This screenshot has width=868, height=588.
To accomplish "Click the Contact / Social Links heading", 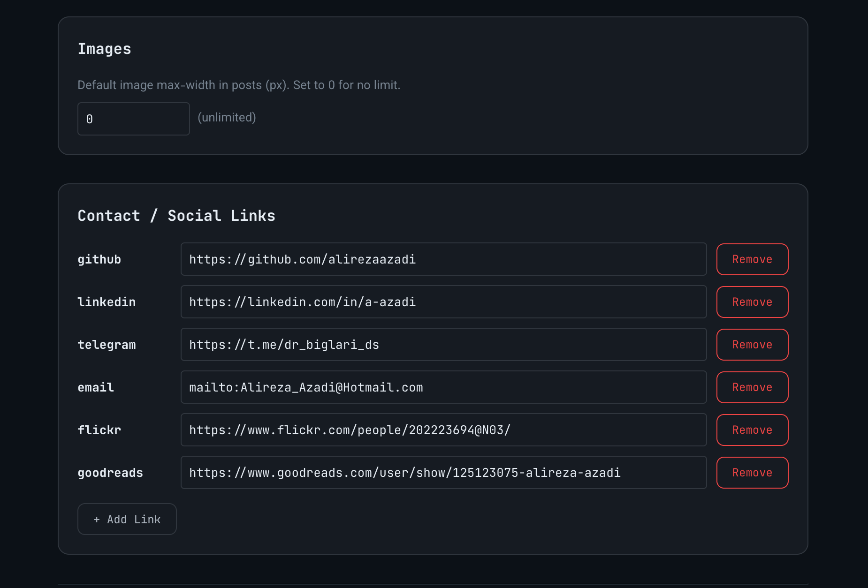I will (x=176, y=216).
